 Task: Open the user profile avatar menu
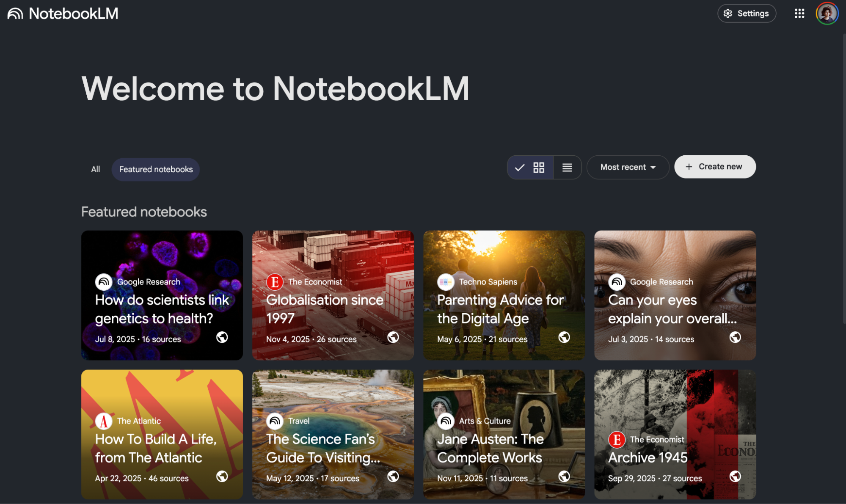click(827, 13)
